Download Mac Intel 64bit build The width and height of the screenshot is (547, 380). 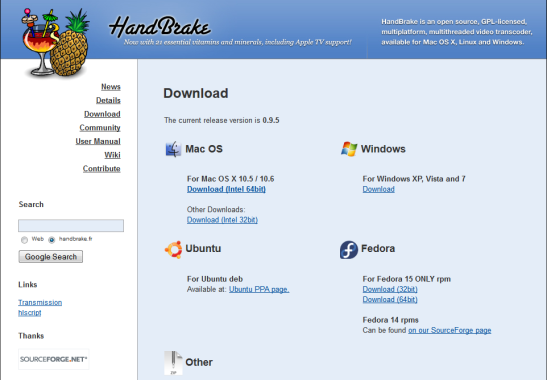(226, 189)
